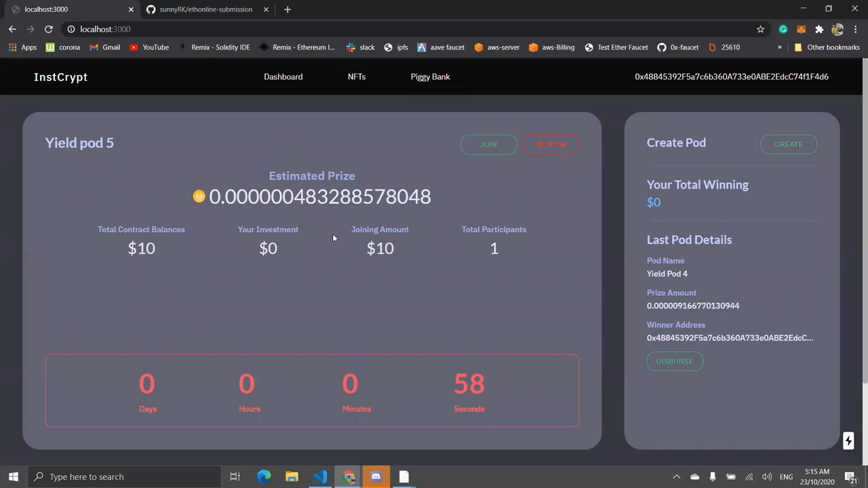Open Discord from the taskbar

tap(376, 476)
